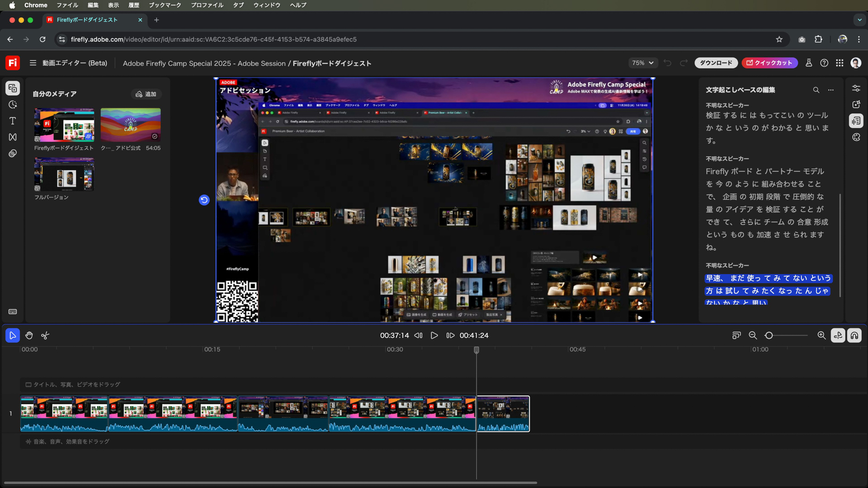
Task: Open the Text tool in sidebar
Action: point(13,121)
